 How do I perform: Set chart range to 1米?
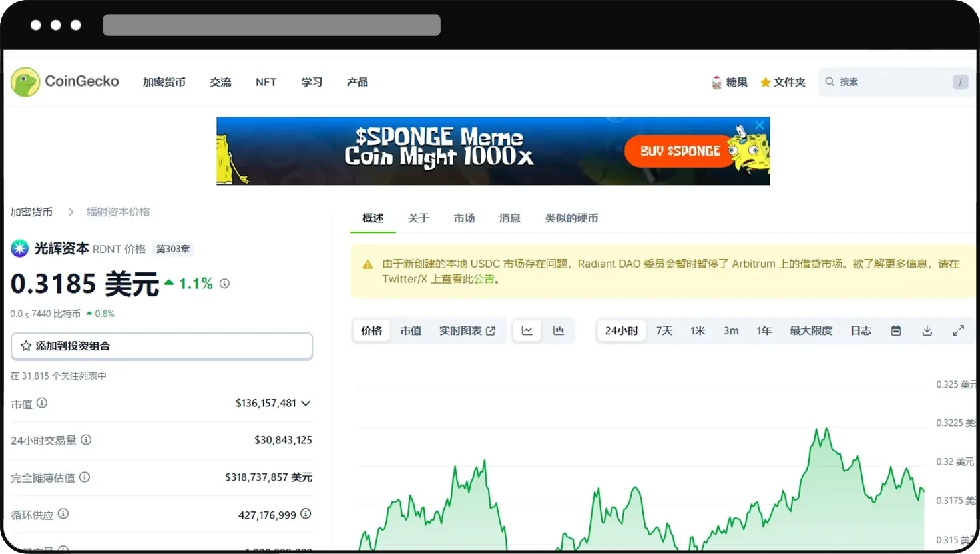pos(698,331)
